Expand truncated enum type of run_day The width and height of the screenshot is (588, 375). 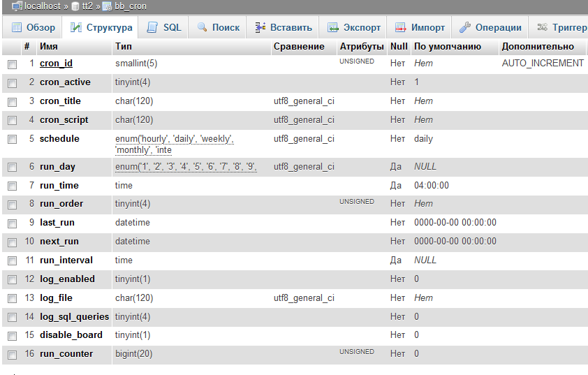click(186, 167)
